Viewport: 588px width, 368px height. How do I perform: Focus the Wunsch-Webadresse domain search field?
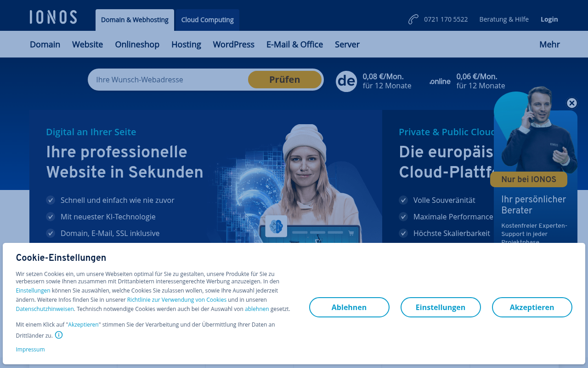[168, 80]
